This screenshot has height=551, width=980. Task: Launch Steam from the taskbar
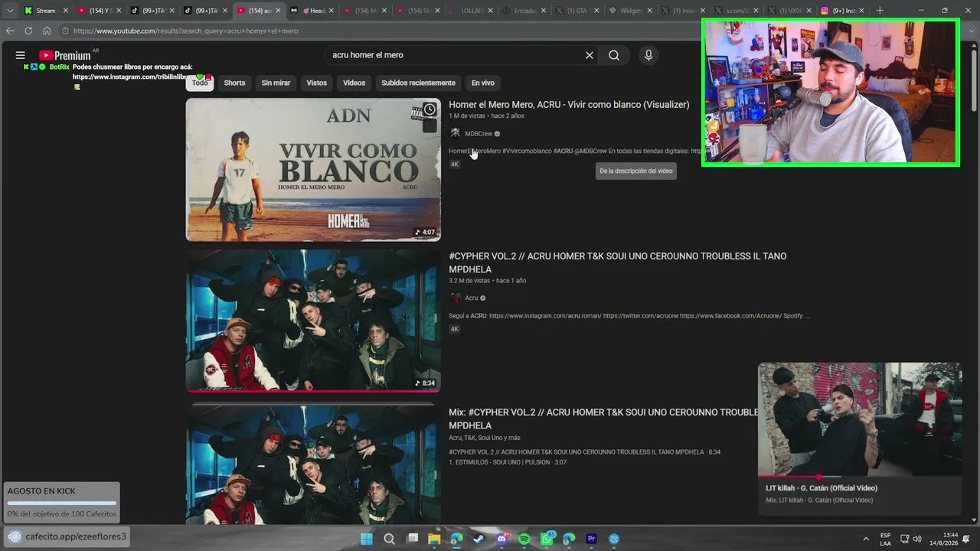tap(479, 539)
